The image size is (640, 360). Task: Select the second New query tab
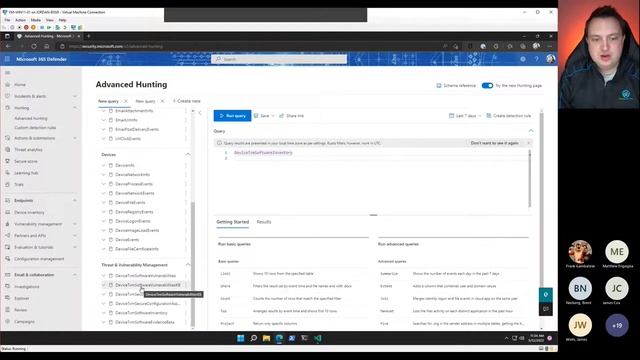[145, 101]
